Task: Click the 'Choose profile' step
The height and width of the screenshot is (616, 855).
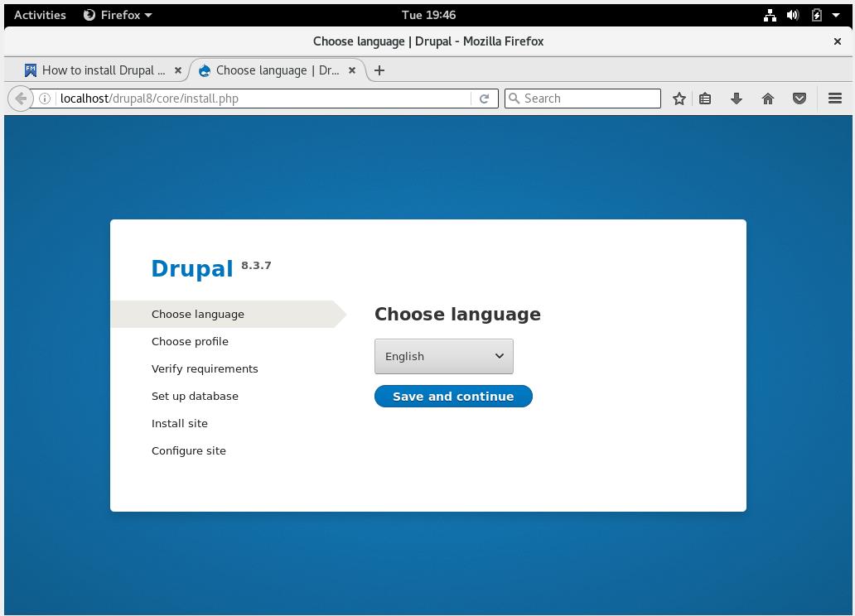Action: coord(190,342)
